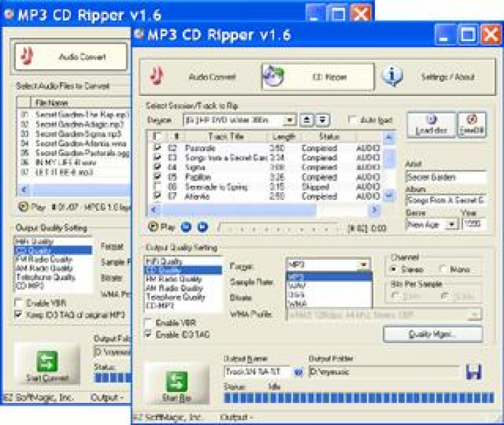Choose MP3 from the Format dropdown list
504x425 pixels.
pos(329,277)
